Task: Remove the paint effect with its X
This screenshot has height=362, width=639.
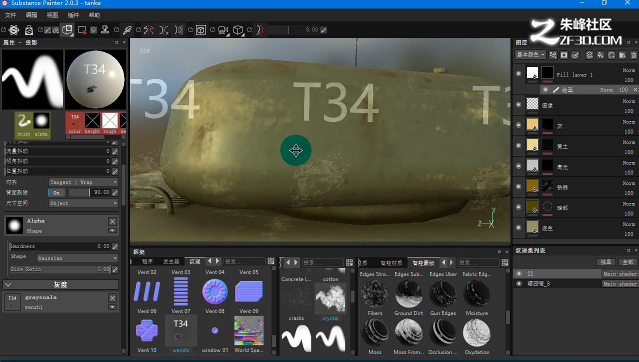Action: point(635,90)
